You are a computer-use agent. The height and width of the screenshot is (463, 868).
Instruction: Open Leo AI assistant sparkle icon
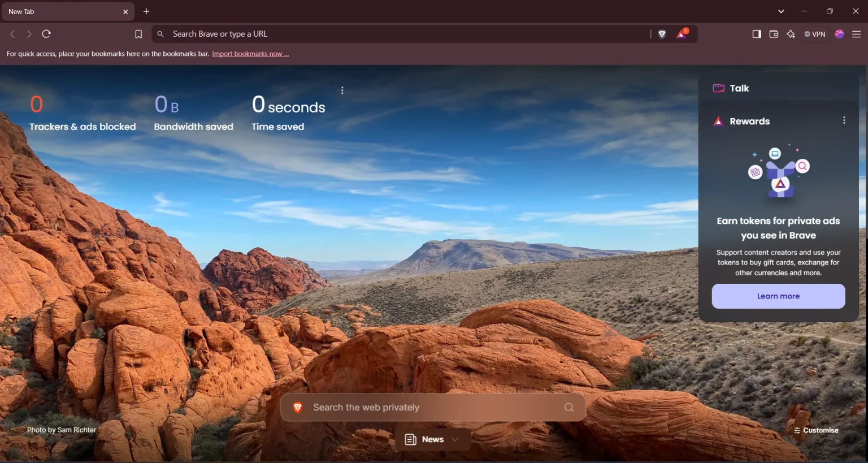click(x=791, y=34)
